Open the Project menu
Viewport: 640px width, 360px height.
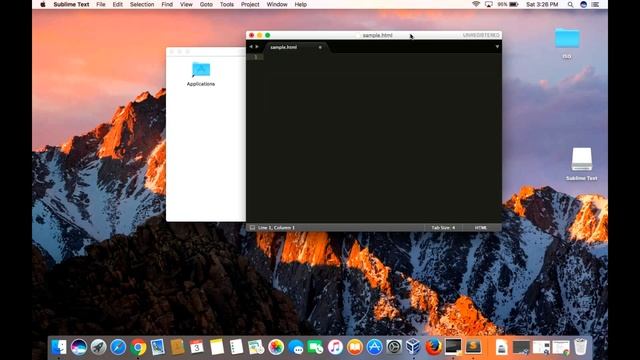point(250,4)
